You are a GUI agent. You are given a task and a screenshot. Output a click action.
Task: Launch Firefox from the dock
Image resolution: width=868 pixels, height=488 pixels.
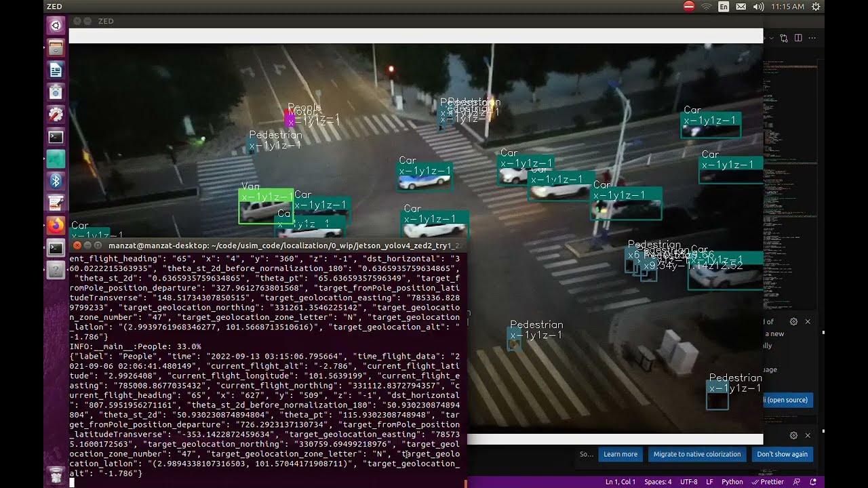tap(56, 225)
